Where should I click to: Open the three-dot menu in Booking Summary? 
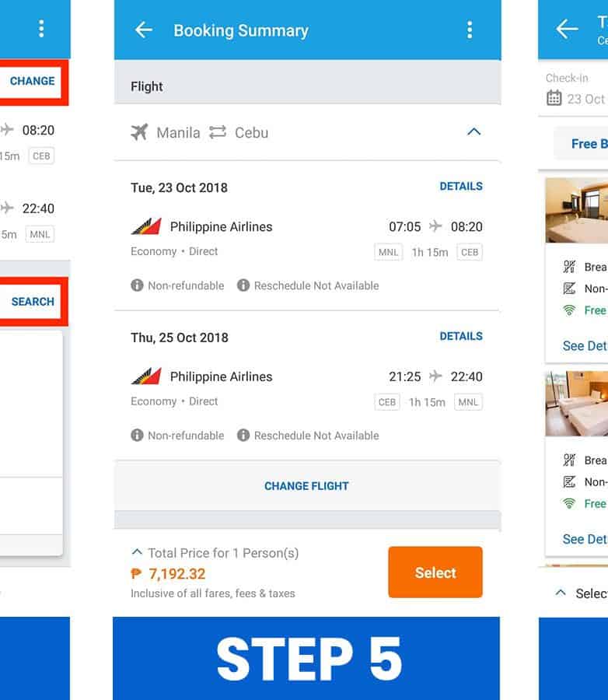click(469, 30)
